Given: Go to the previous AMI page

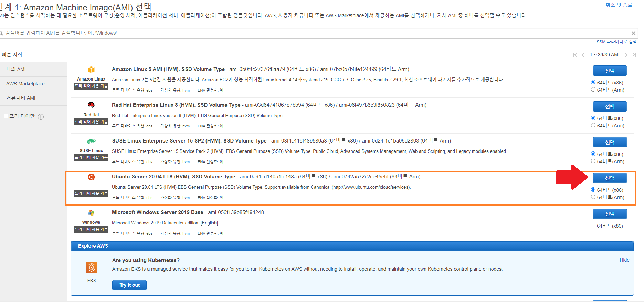Looking at the screenshot, I should point(583,55).
